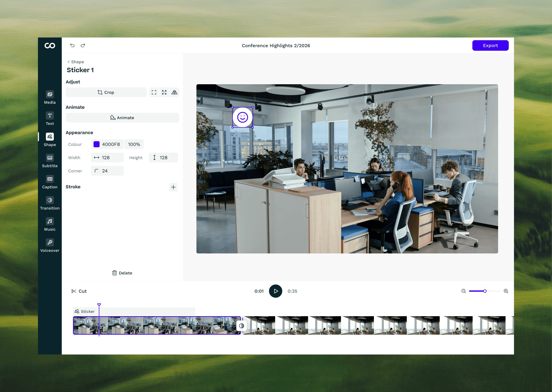Add a stroke with the plus button
The width and height of the screenshot is (552, 392).
tap(173, 187)
